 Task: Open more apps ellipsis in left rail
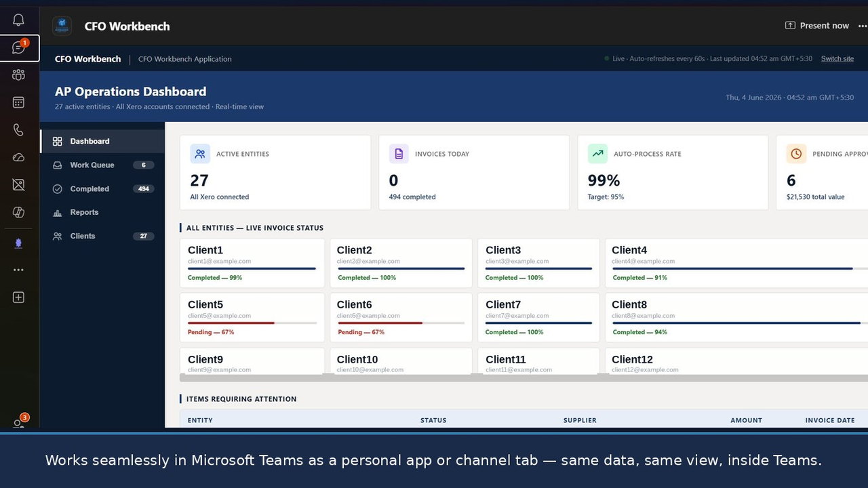18,270
